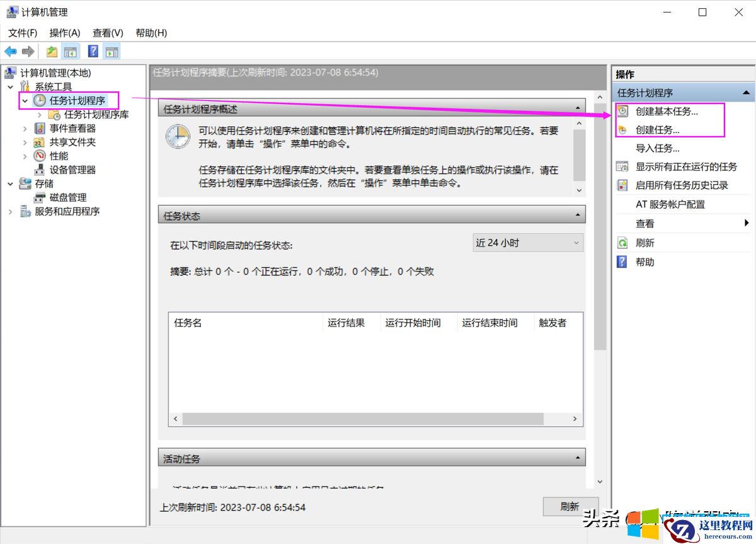Collapse the 任务计划程序概述 section
The width and height of the screenshot is (756, 544).
click(577, 108)
